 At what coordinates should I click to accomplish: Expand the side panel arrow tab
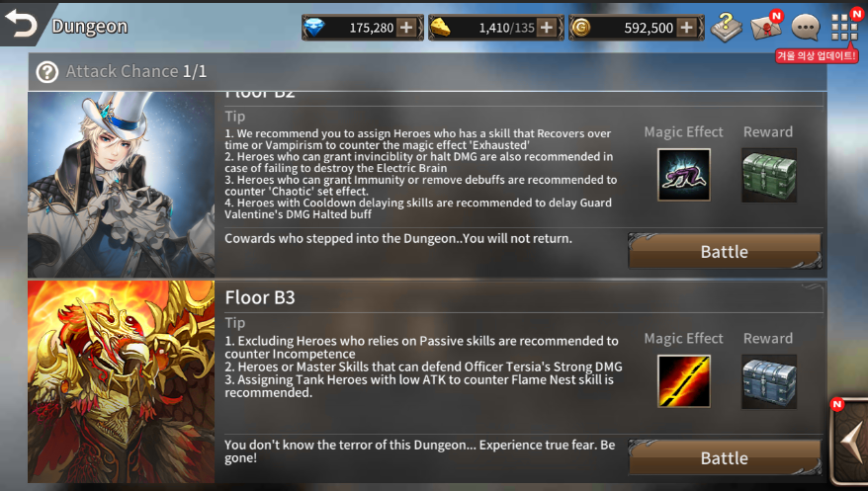850,441
